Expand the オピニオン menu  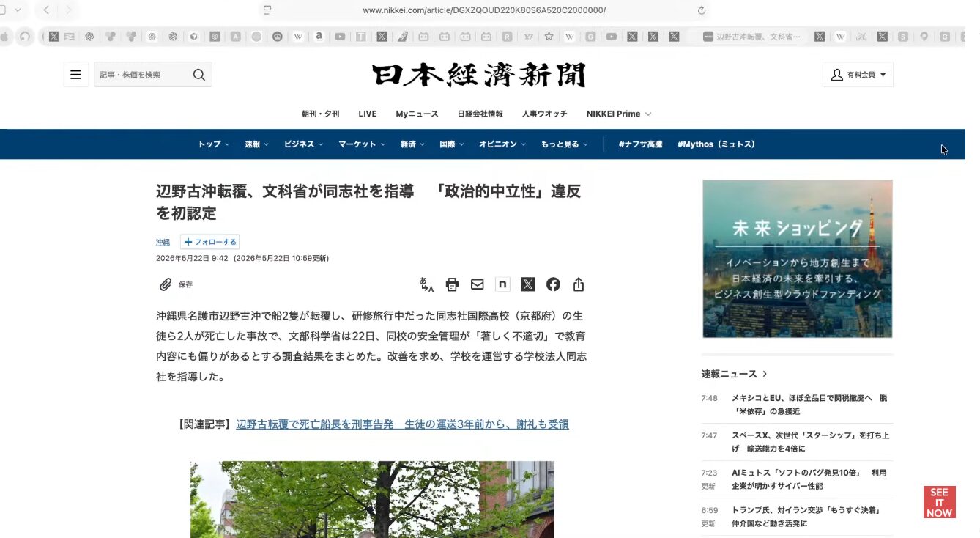pyautogui.click(x=502, y=144)
